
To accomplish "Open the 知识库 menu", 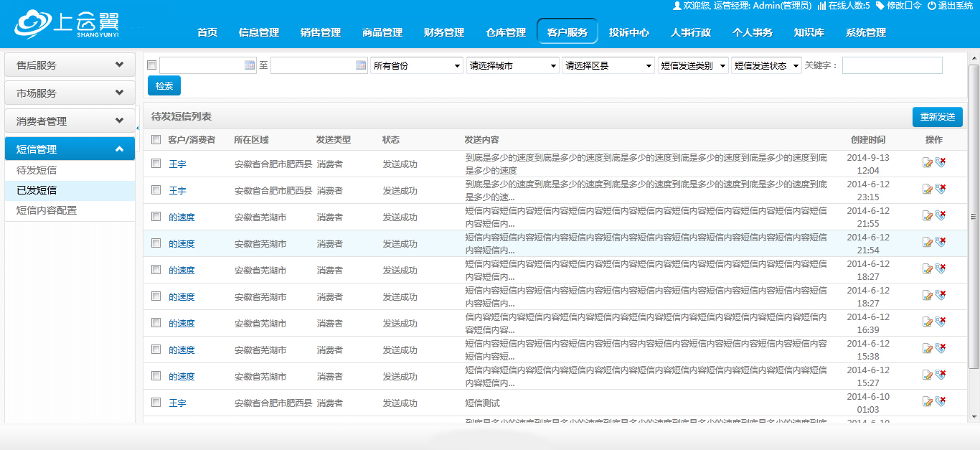I will coord(809,32).
